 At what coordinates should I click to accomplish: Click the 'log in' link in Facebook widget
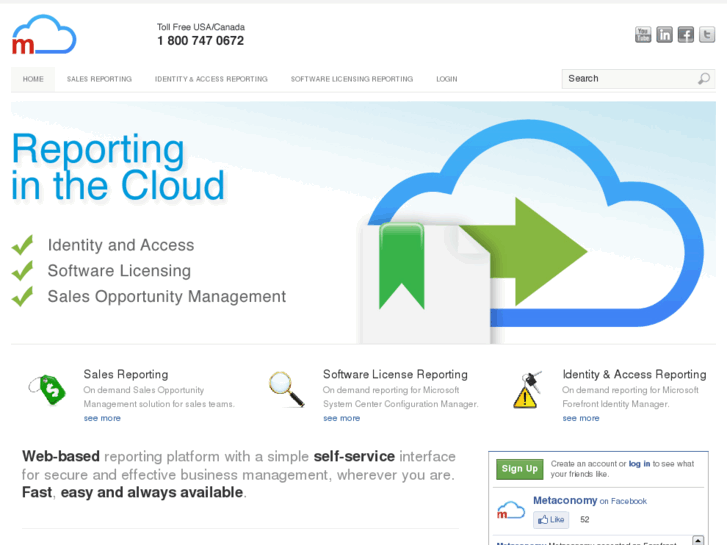[x=639, y=464]
